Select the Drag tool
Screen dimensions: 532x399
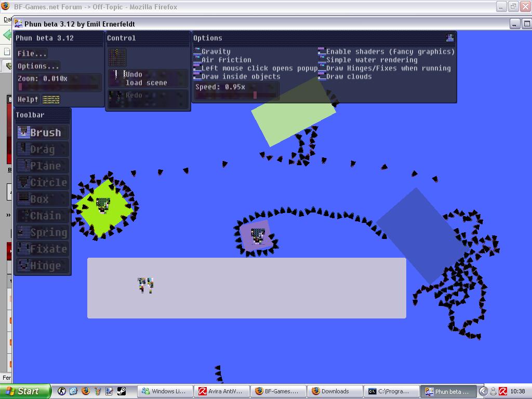(x=43, y=149)
